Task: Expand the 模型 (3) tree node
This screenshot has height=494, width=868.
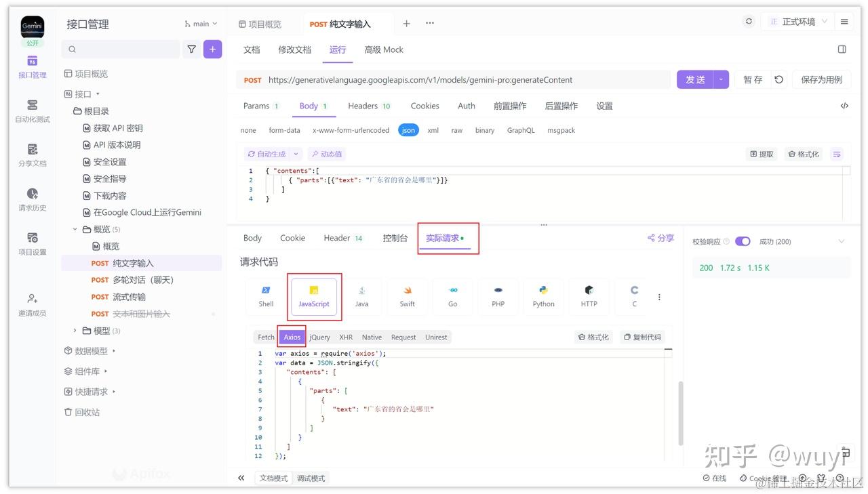Action: 75,330
